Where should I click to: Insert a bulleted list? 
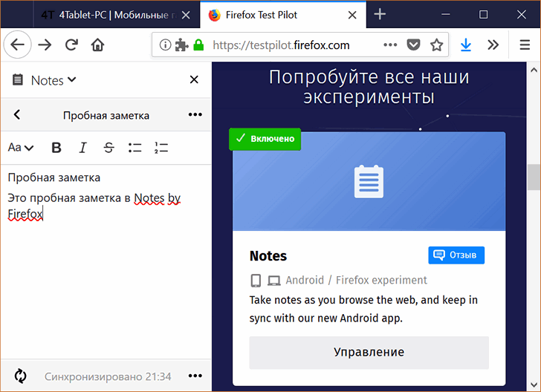(x=135, y=148)
